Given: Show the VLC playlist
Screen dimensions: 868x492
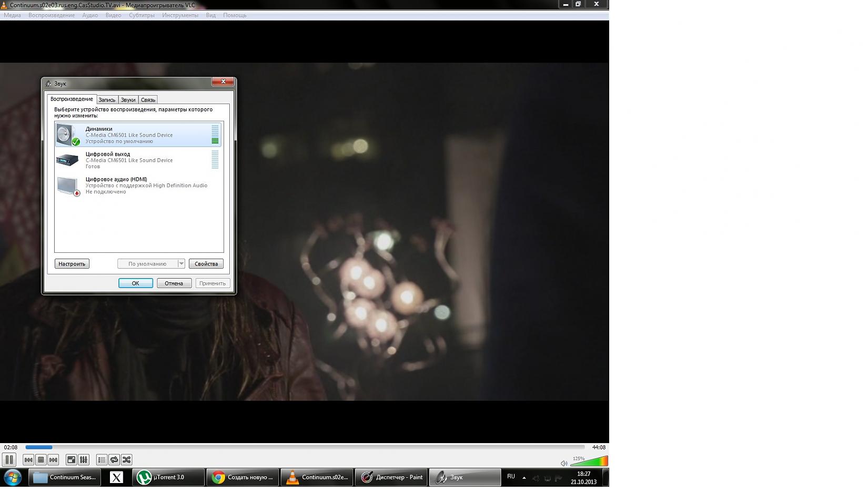Looking at the screenshot, I should click(x=102, y=459).
